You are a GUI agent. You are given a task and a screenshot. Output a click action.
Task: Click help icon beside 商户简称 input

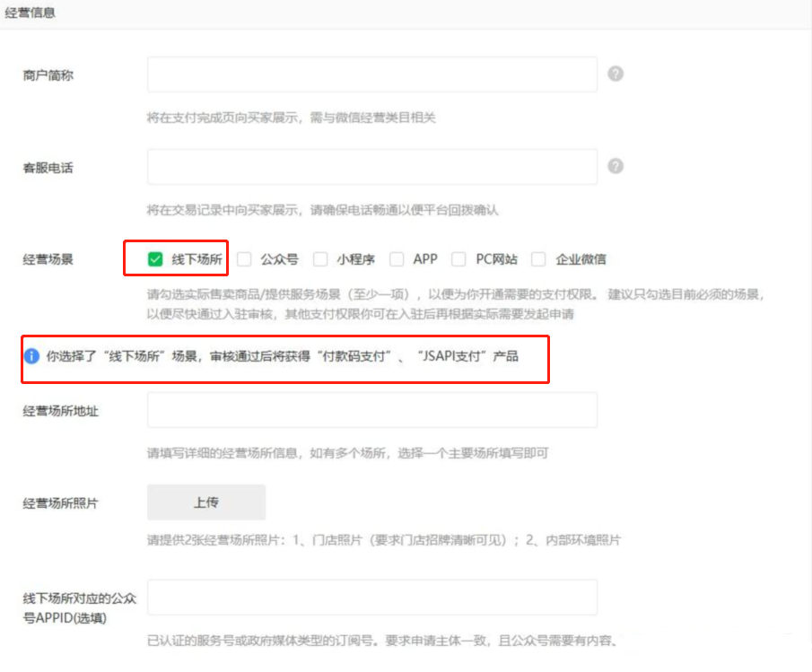coord(616,74)
